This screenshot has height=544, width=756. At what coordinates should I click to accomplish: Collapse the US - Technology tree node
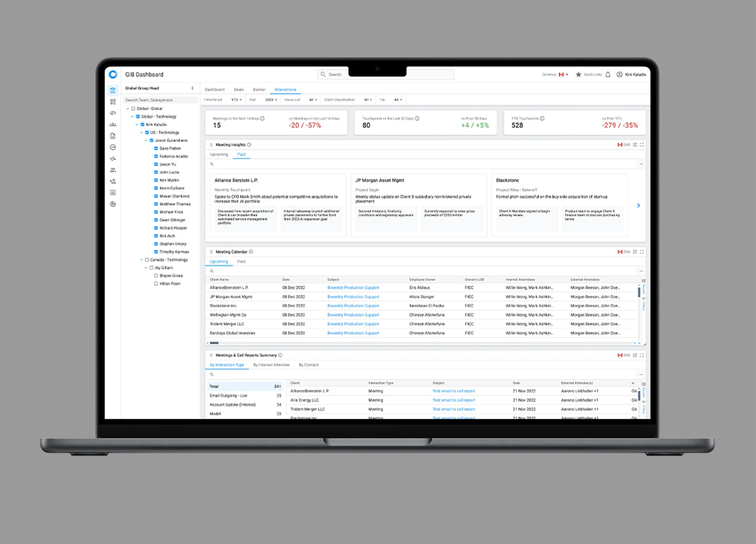pyautogui.click(x=141, y=133)
